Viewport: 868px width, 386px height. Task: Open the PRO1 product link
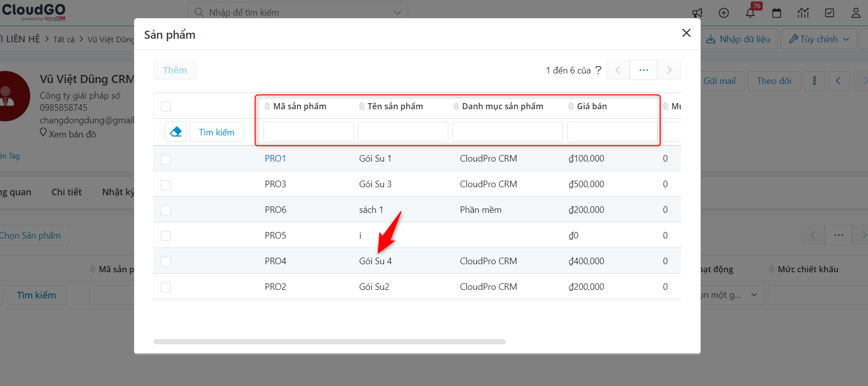[x=276, y=159]
